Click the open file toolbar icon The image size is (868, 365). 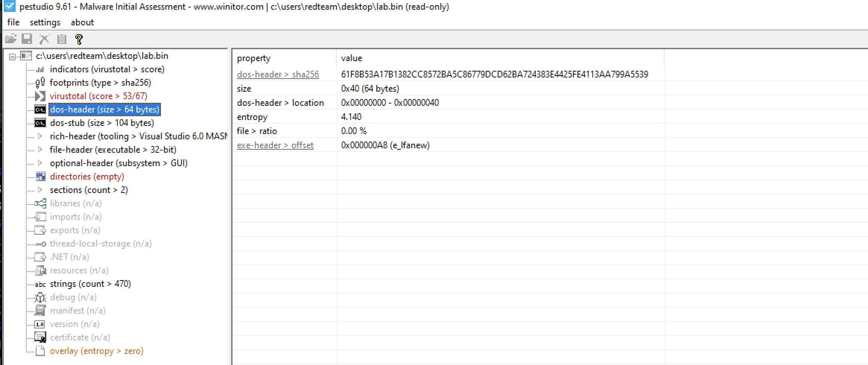click(11, 39)
